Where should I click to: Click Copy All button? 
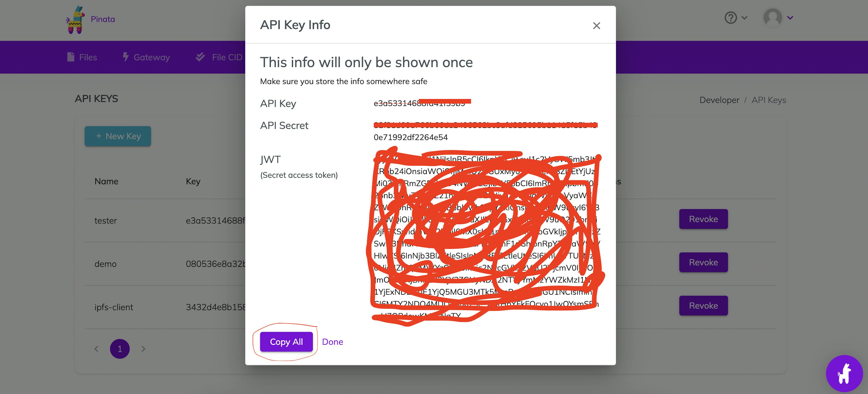[x=286, y=341]
